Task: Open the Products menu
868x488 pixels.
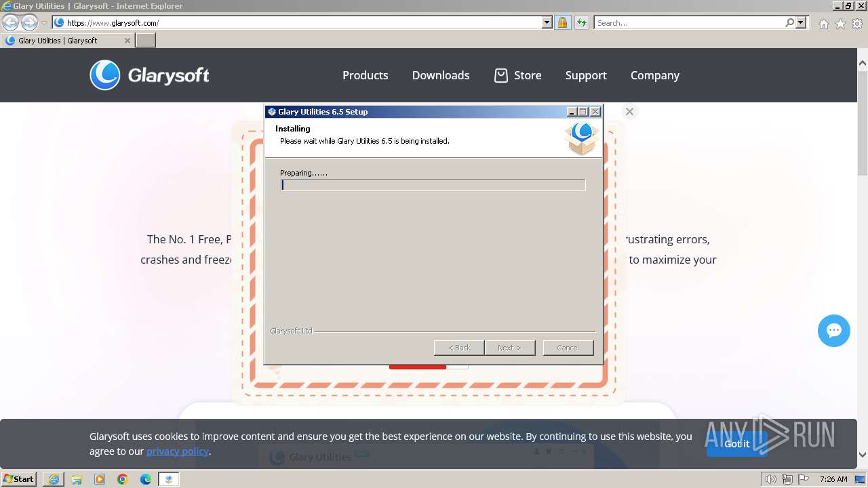Action: pos(365,75)
